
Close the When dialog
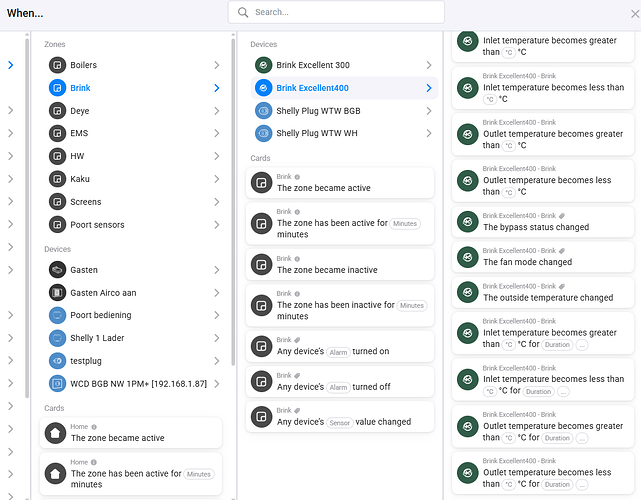click(x=635, y=14)
